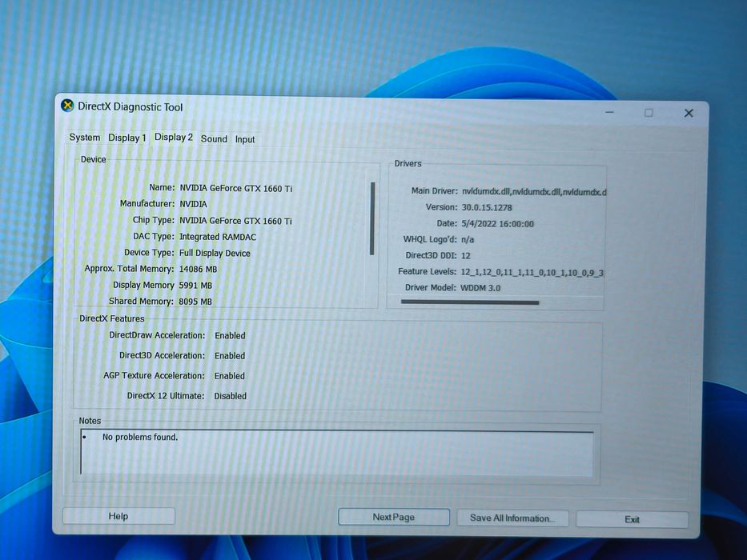This screenshot has width=747, height=560.
Task: Click the 5991 MB display memory value
Action: [x=195, y=286]
